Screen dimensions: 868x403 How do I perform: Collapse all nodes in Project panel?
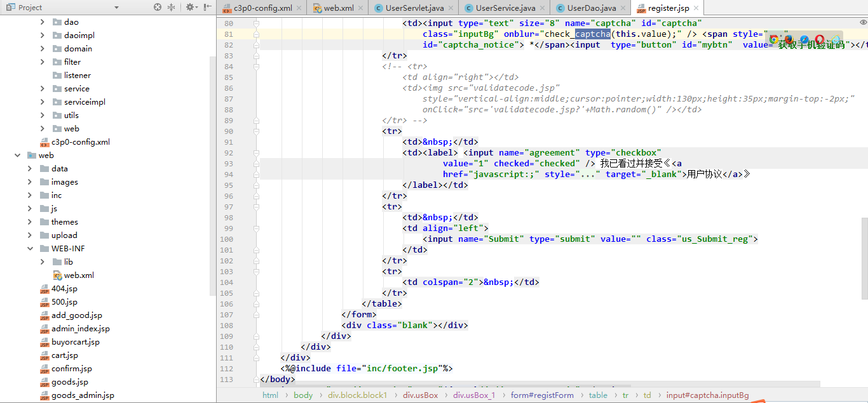[x=172, y=7]
